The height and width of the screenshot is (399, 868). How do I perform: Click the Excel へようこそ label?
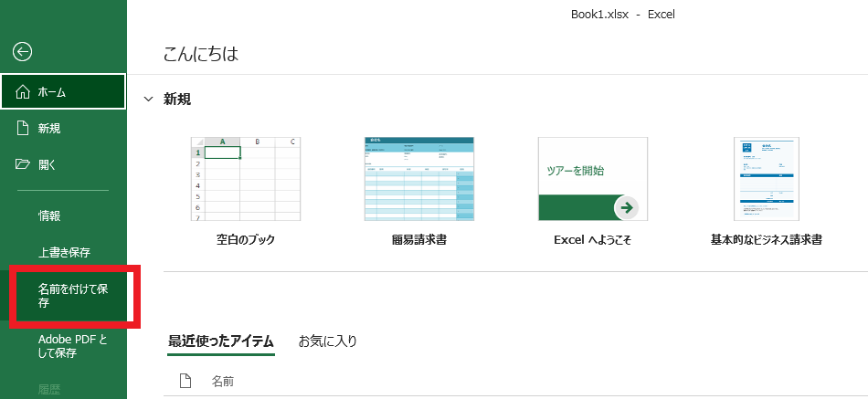click(592, 239)
